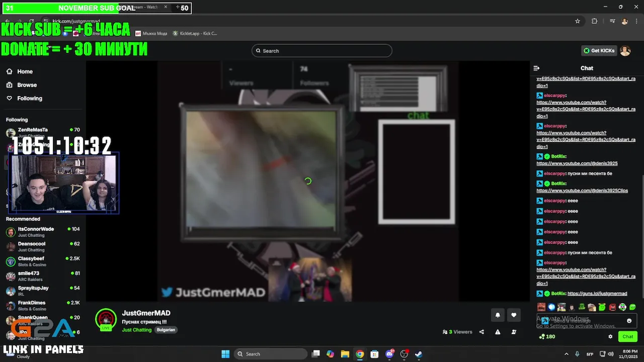Open OBS Studio from the taskbar
Viewport: 644px width, 362px height.
tap(404, 354)
